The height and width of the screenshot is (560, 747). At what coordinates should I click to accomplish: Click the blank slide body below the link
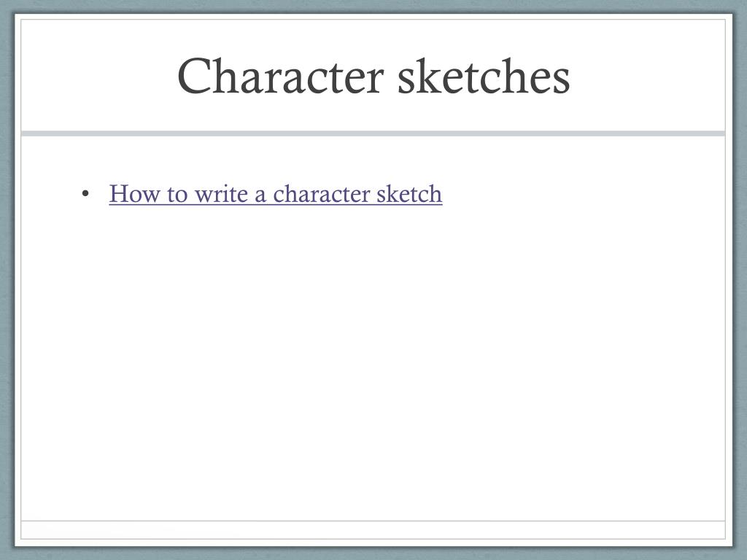tap(373, 362)
